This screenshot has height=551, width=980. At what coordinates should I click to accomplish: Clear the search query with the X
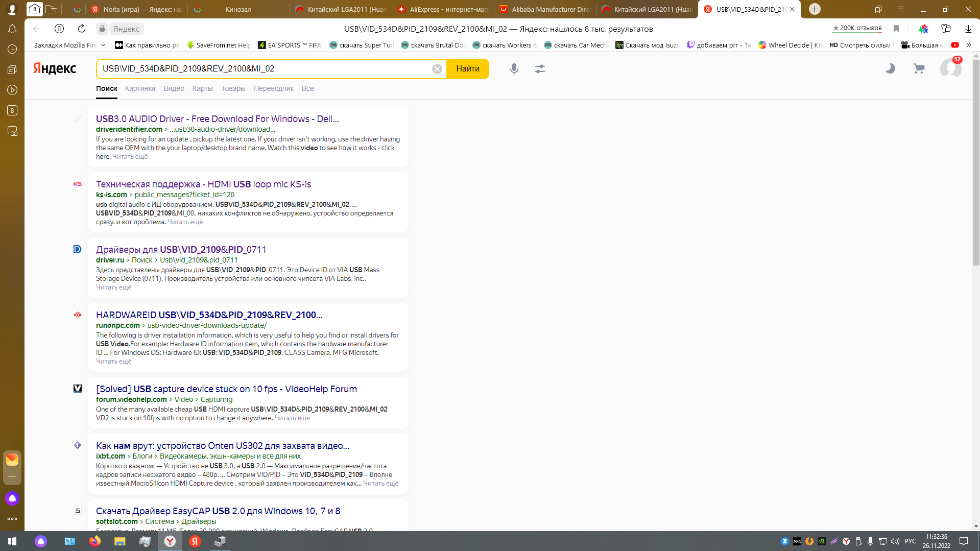point(437,69)
